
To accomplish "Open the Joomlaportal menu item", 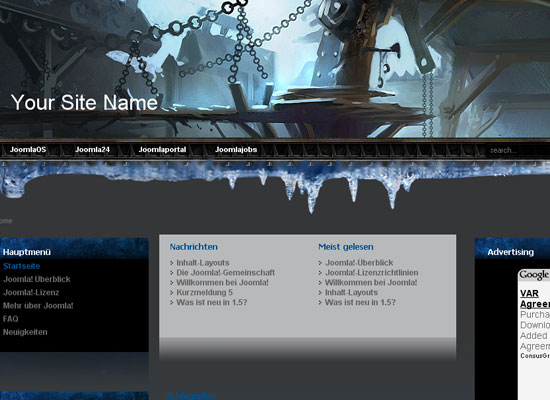I will pyautogui.click(x=162, y=149).
